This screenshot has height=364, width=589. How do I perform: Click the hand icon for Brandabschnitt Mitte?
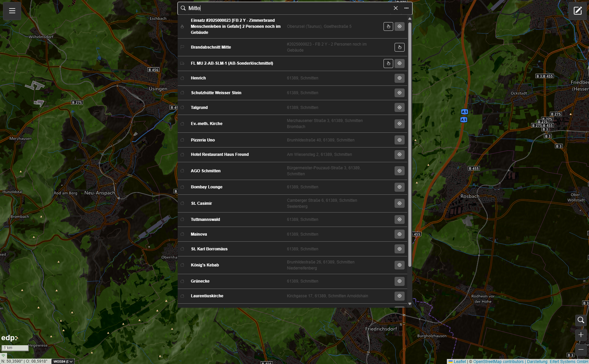pyautogui.click(x=399, y=47)
